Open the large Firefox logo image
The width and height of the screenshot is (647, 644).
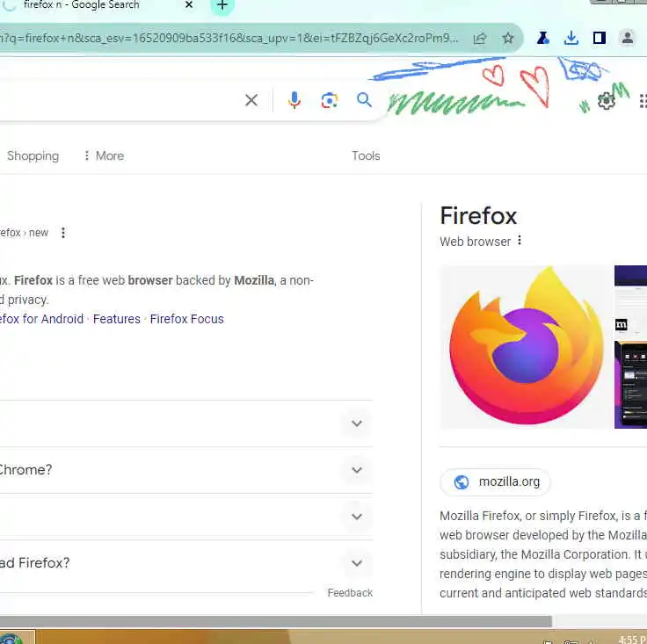click(526, 347)
